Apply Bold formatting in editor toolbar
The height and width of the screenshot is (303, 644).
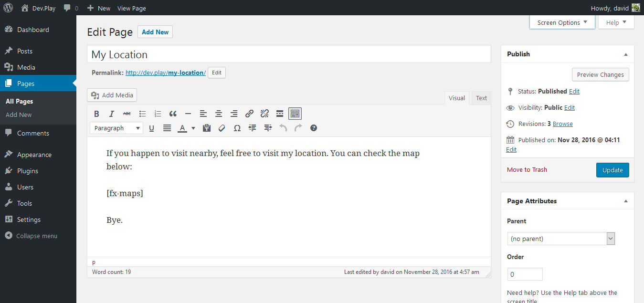point(96,114)
